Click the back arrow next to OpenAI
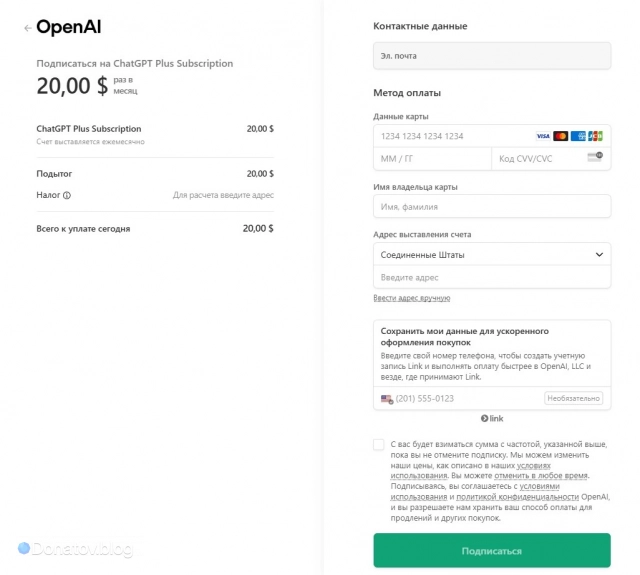The height and width of the screenshot is (575, 640). pos(27,28)
